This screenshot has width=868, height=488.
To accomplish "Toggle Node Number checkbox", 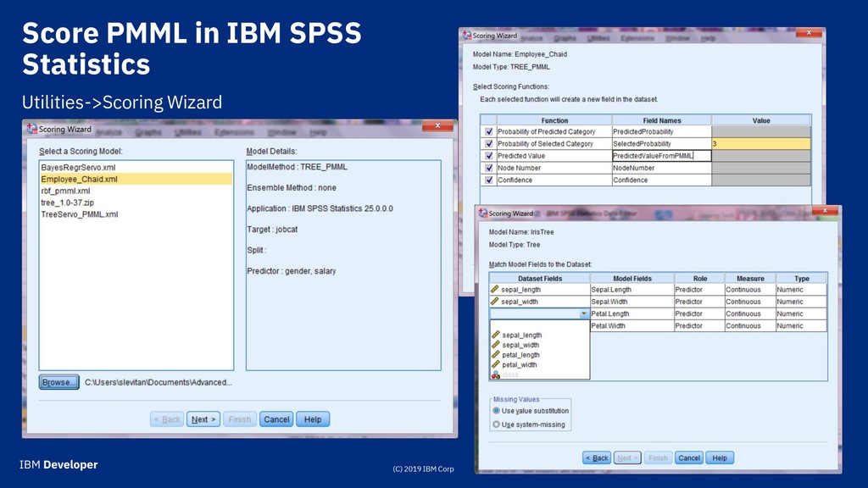I will tap(489, 169).
